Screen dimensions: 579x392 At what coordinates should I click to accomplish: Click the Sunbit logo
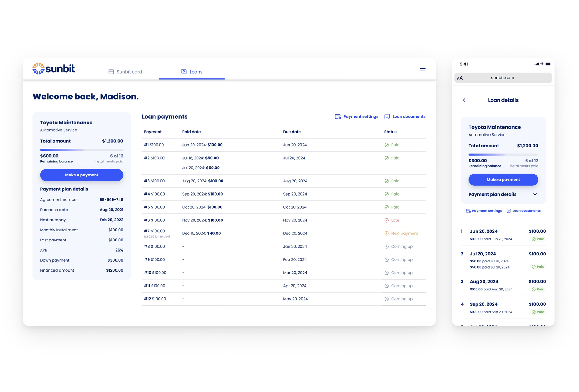point(53,69)
